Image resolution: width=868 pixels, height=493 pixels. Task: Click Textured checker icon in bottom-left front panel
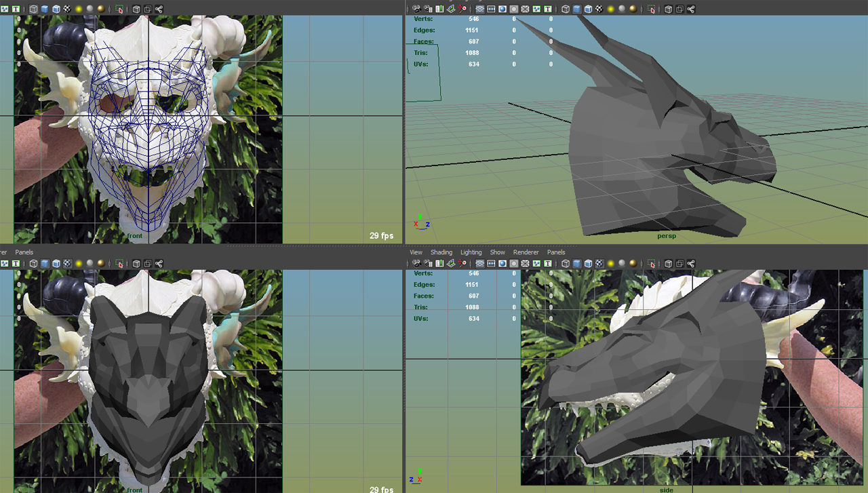[67, 264]
